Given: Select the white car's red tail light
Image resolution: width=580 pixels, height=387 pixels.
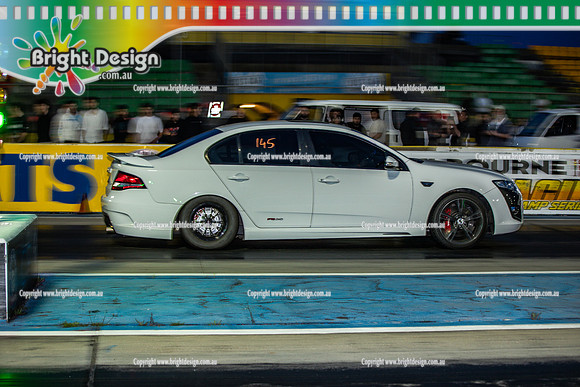Looking at the screenshot, I should (x=128, y=181).
